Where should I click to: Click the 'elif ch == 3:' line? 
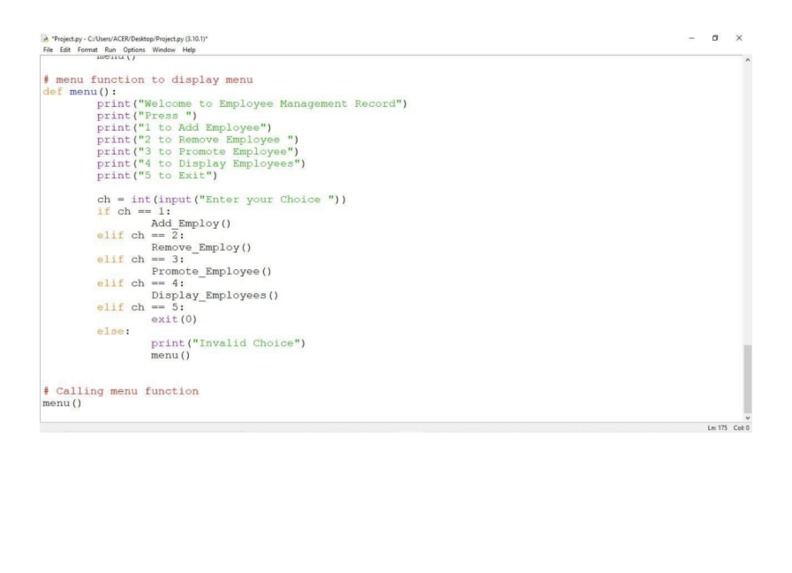click(x=141, y=260)
